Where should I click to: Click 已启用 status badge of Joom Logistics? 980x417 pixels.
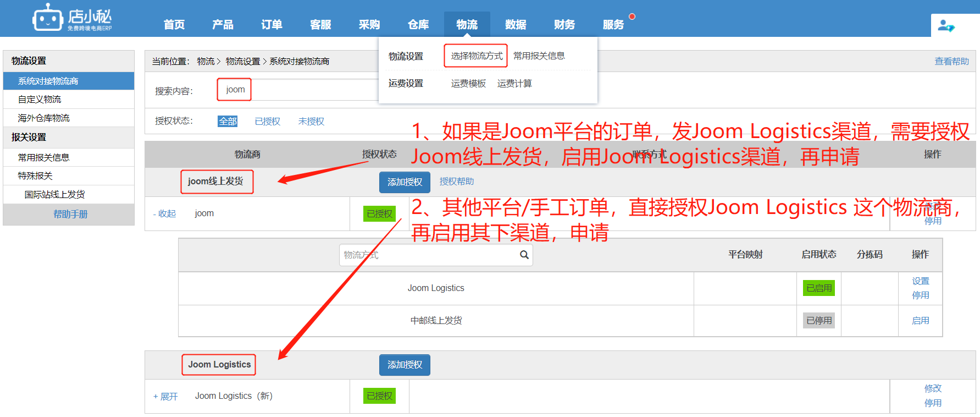(x=819, y=288)
